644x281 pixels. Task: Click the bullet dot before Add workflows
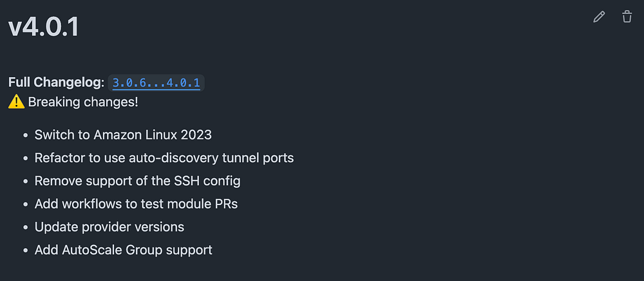[26, 204]
